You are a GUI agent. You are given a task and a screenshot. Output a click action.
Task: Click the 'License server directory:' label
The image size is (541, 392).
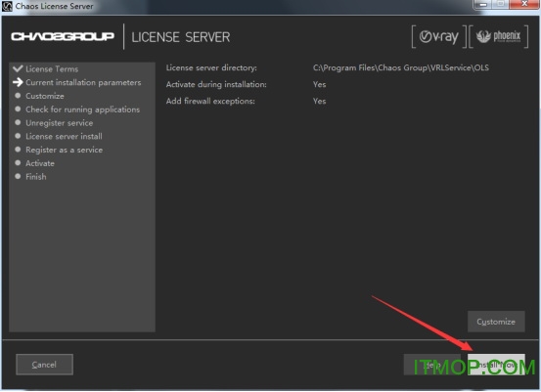point(211,67)
